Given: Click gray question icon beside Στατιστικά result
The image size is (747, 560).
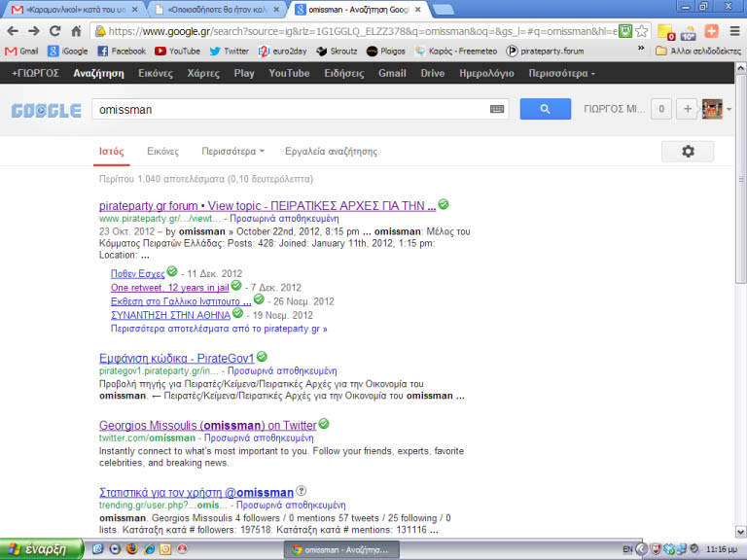Looking at the screenshot, I should pyautogui.click(x=302, y=490).
